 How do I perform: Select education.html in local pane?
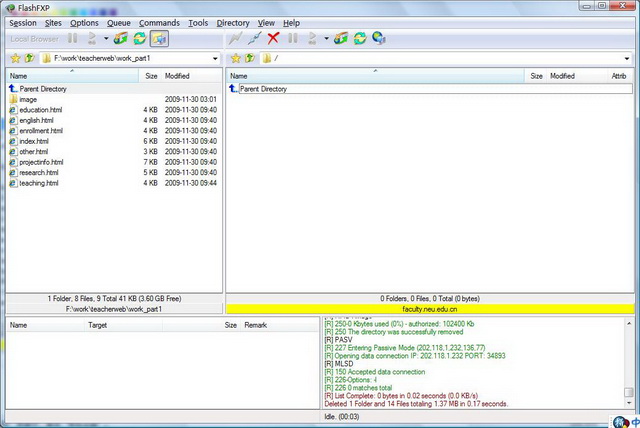[x=114, y=110]
